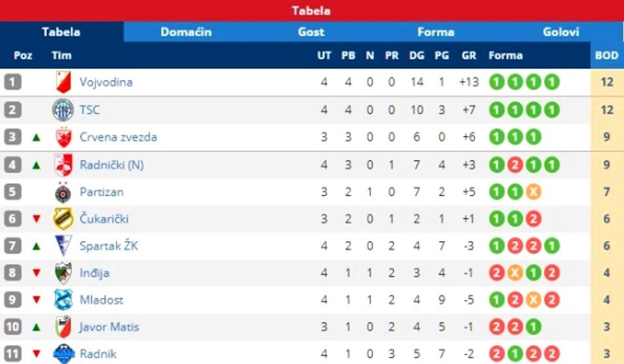
Task: Open the Radnički (N) team link
Action: (x=111, y=165)
